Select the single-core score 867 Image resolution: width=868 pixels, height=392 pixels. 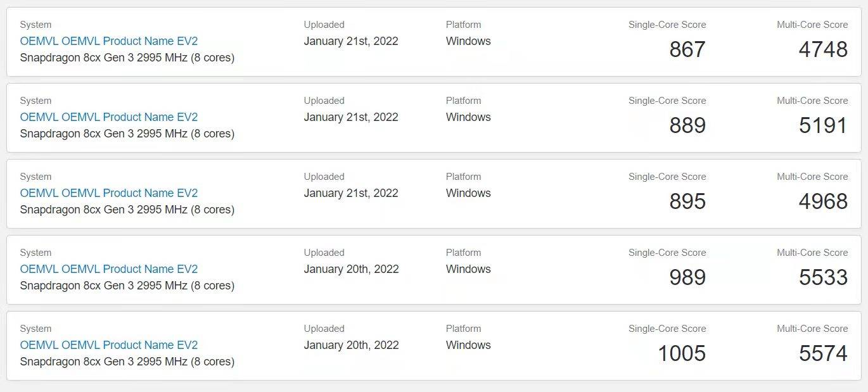[x=687, y=49]
